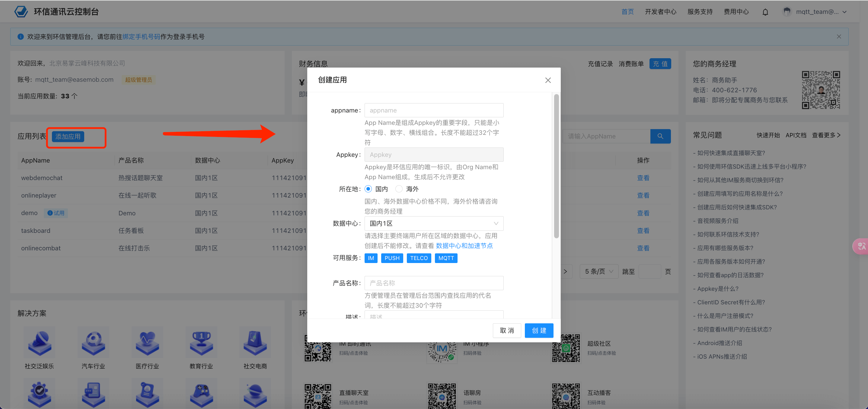Click the next page arrow in pagination
Screen dimensions: 868x409
click(x=565, y=272)
